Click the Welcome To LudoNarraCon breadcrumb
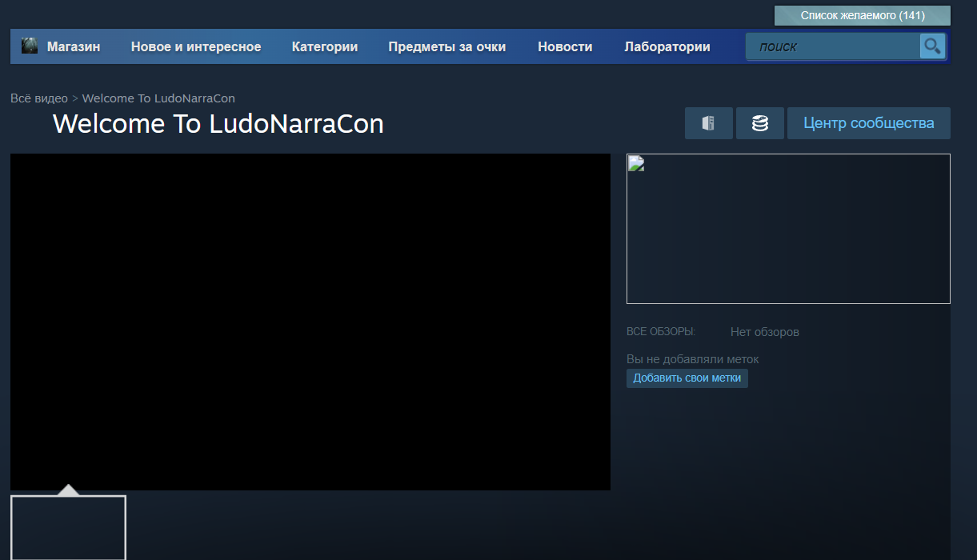This screenshot has height=560, width=977. pyautogui.click(x=158, y=98)
